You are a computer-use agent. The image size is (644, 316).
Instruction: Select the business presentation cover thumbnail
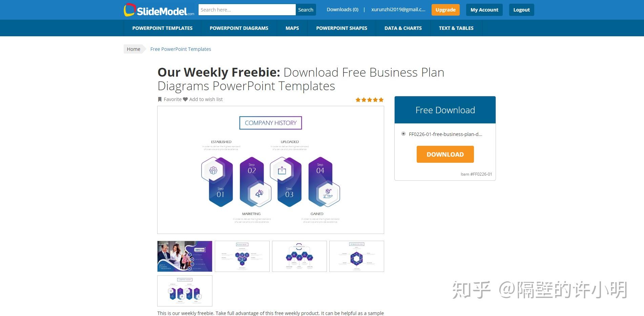pyautogui.click(x=185, y=256)
